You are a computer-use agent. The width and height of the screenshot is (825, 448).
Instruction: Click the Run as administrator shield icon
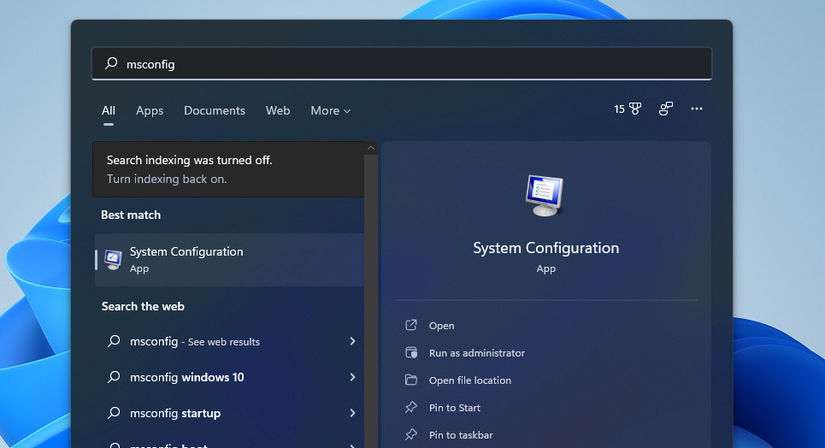pyautogui.click(x=411, y=353)
